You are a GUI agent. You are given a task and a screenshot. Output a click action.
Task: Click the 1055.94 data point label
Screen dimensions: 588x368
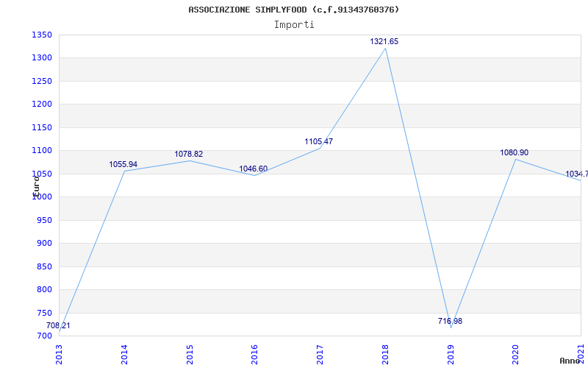[123, 164]
